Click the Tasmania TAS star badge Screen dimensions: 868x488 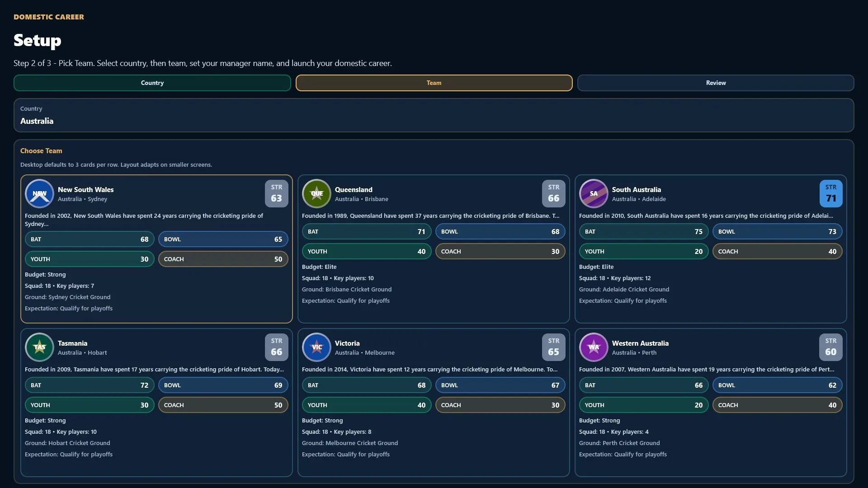(x=39, y=347)
